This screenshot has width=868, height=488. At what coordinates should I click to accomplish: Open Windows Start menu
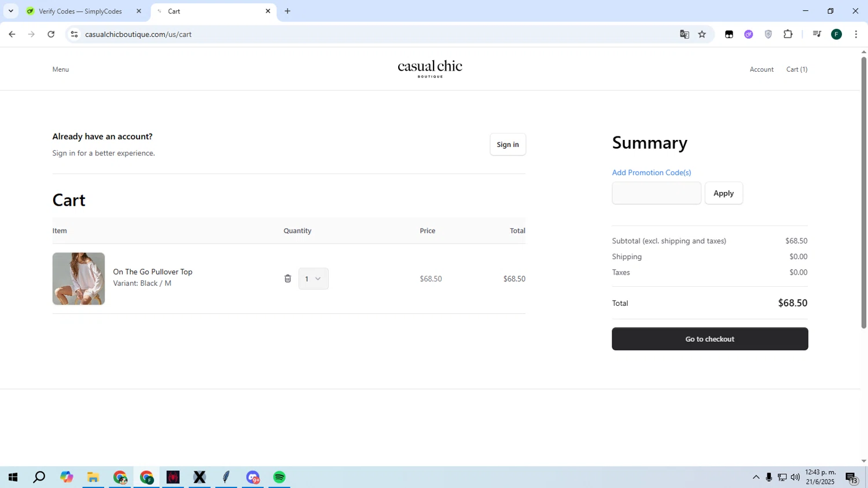click(13, 477)
